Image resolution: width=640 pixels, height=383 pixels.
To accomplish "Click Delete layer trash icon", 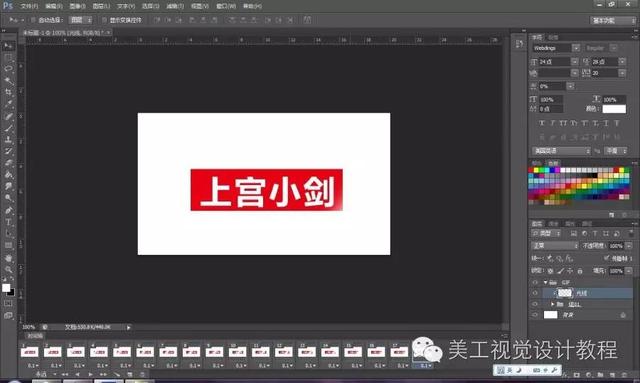I will (x=624, y=374).
